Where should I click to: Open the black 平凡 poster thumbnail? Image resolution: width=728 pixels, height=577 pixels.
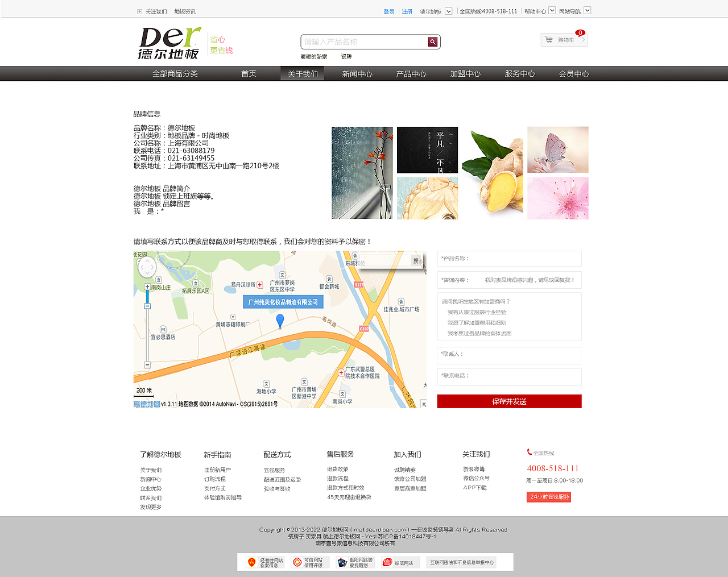point(427,150)
